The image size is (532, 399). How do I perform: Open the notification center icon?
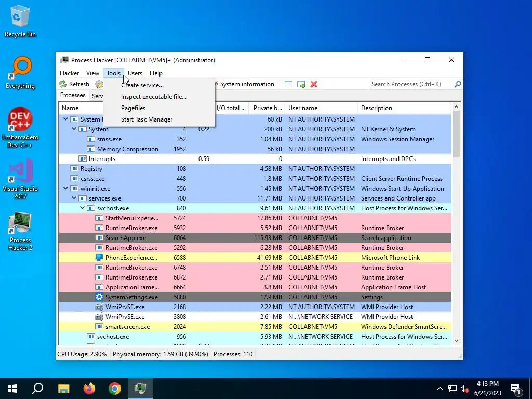(x=516, y=389)
